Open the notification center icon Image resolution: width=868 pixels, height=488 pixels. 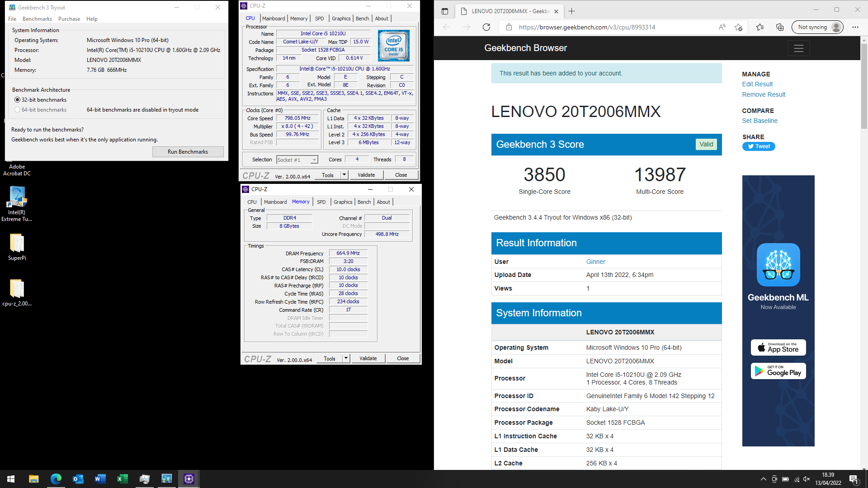point(854,479)
